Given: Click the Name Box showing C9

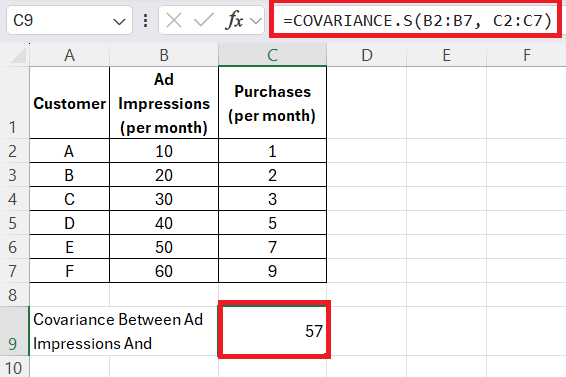Looking at the screenshot, I should pos(69,20).
